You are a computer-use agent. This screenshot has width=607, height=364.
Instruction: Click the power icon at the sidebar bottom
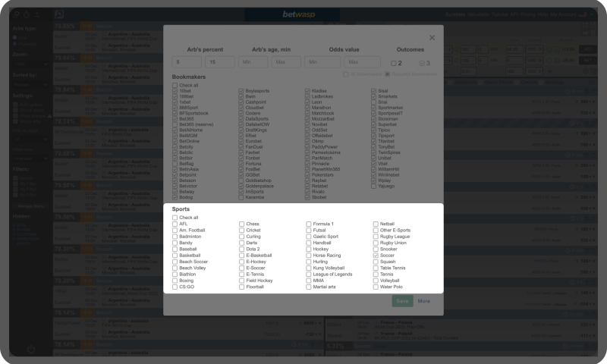pyautogui.click(x=31, y=350)
